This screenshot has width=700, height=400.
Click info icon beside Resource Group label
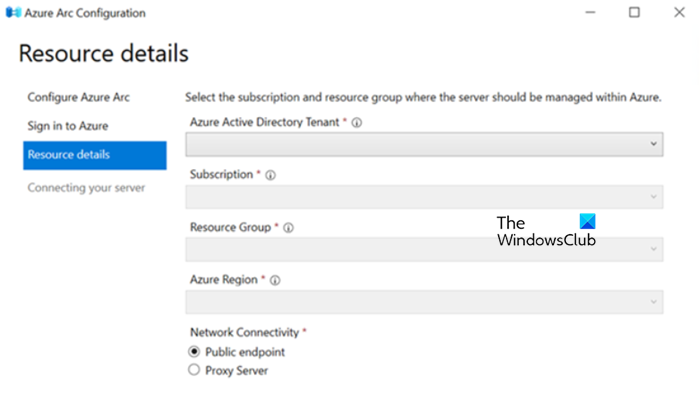288,228
